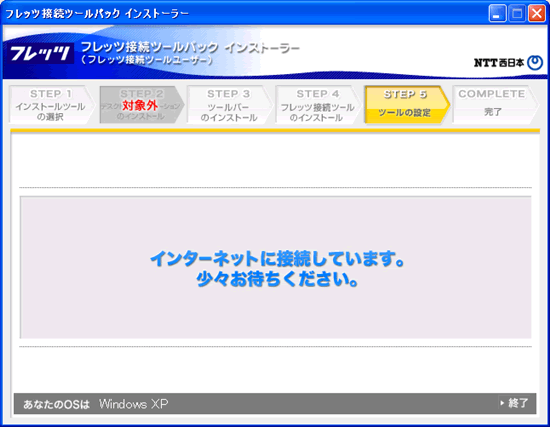Image resolution: width=550 pixels, height=427 pixels.
Task: Click the インターネットに接続しています message text
Action: pos(277,259)
